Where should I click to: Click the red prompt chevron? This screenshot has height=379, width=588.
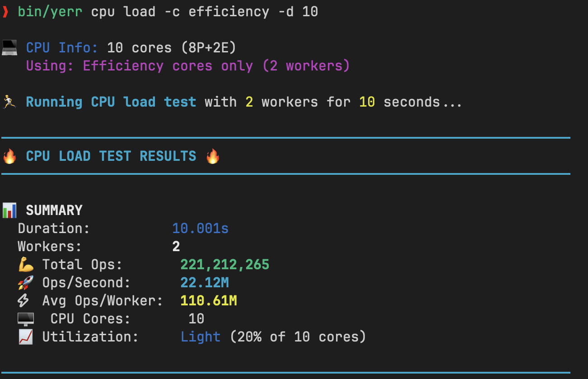(x=5, y=12)
